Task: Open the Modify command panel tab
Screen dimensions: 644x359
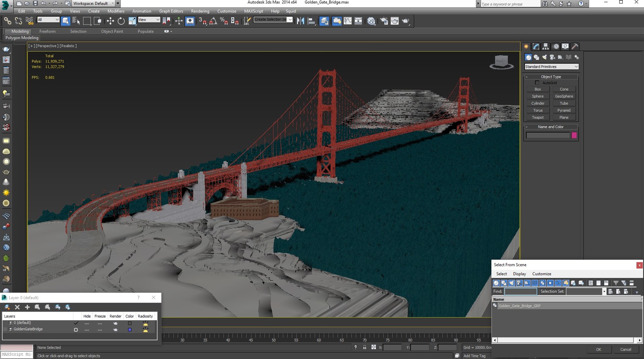Action: (x=536, y=46)
